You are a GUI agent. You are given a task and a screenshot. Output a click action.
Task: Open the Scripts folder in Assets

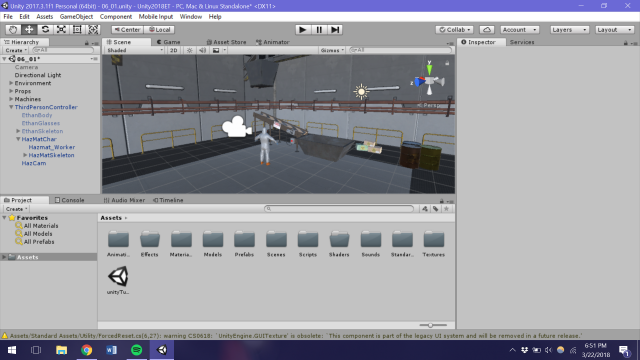[x=308, y=244]
